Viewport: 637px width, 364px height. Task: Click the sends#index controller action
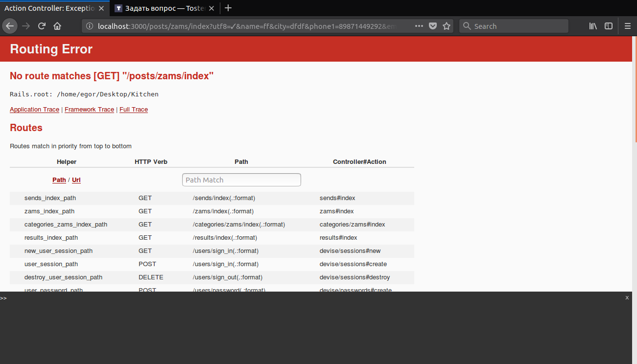click(337, 198)
